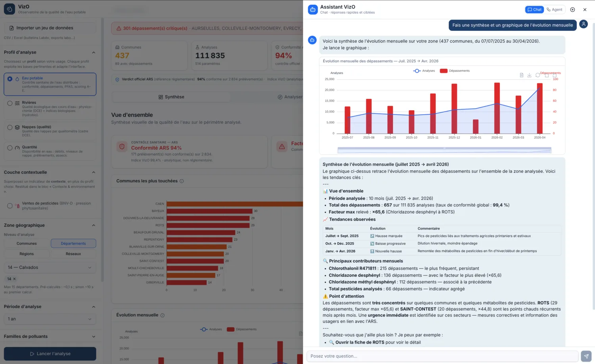The height and width of the screenshot is (364, 595).
Task: Click the 2025-12 red bar in chat chart
Action: click(454, 109)
